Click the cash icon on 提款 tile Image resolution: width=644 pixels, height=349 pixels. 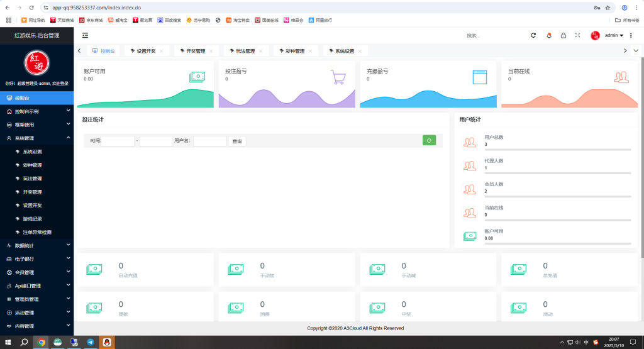94,308
